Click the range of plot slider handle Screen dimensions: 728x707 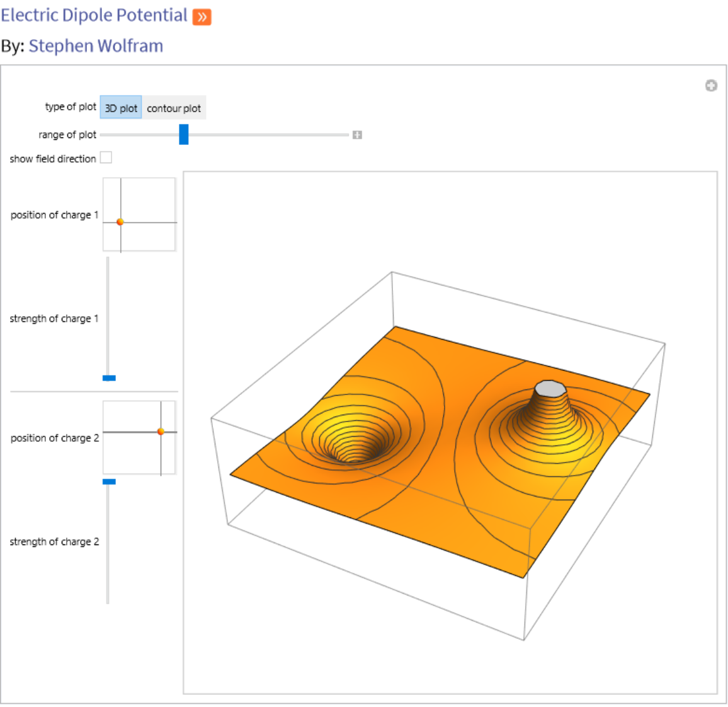184,134
